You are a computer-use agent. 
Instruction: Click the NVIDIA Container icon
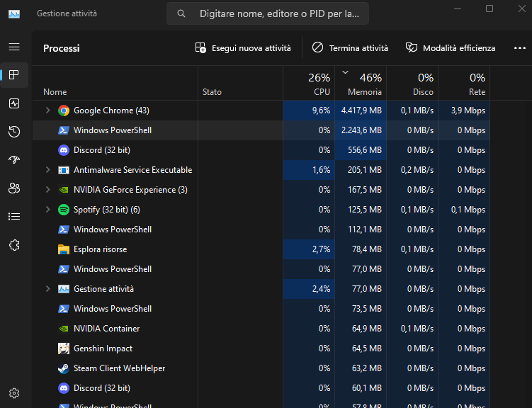64,329
